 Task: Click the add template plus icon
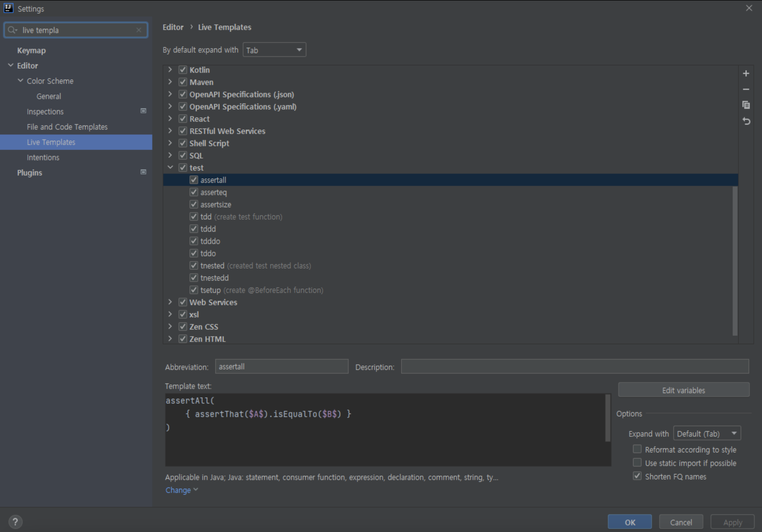(x=746, y=74)
